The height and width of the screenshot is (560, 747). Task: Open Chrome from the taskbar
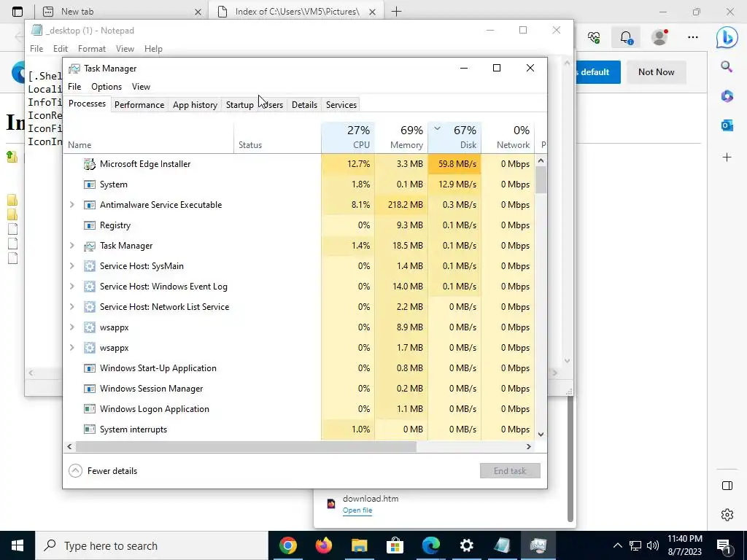(x=287, y=545)
